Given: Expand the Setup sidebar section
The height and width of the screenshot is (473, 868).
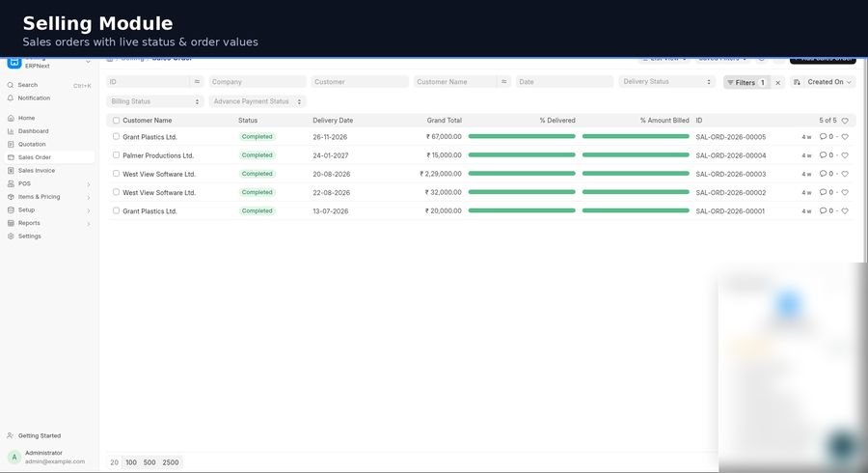Looking at the screenshot, I should pos(89,210).
